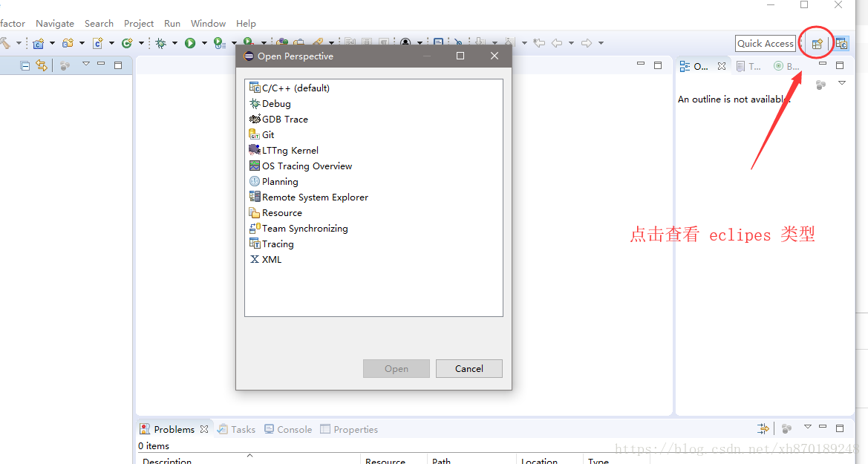The height and width of the screenshot is (464, 868).
Task: Open the Search menu
Action: (99, 23)
